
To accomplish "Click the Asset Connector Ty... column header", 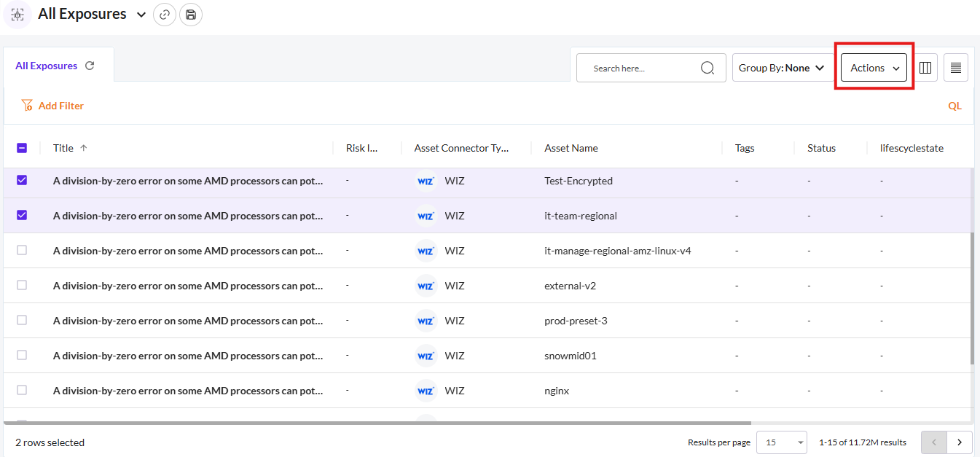I will tap(462, 148).
